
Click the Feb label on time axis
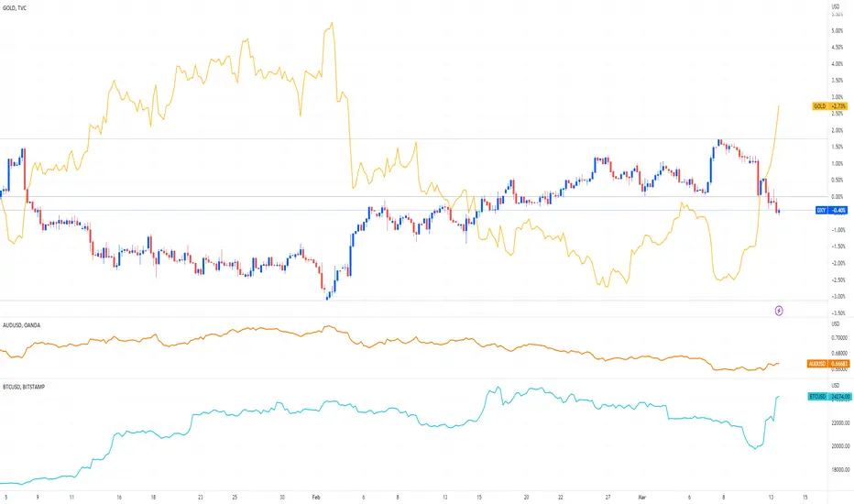[316, 498]
